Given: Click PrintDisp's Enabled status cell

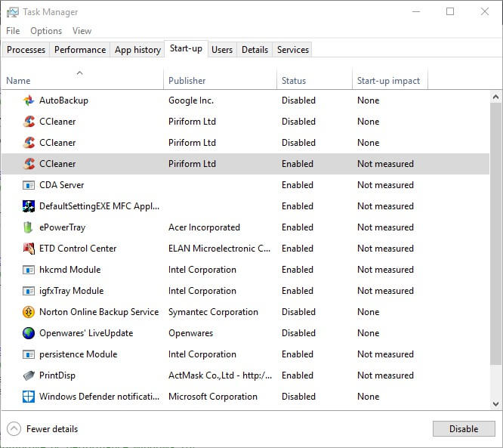Looking at the screenshot, I should pyautogui.click(x=298, y=375).
